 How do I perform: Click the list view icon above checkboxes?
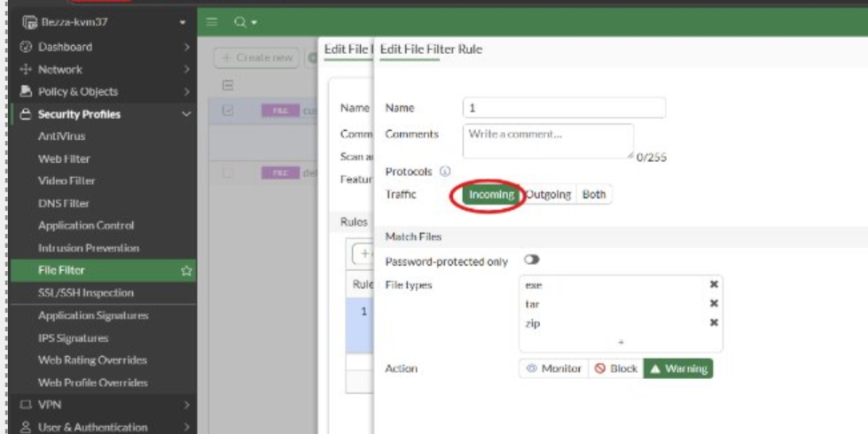click(x=228, y=85)
